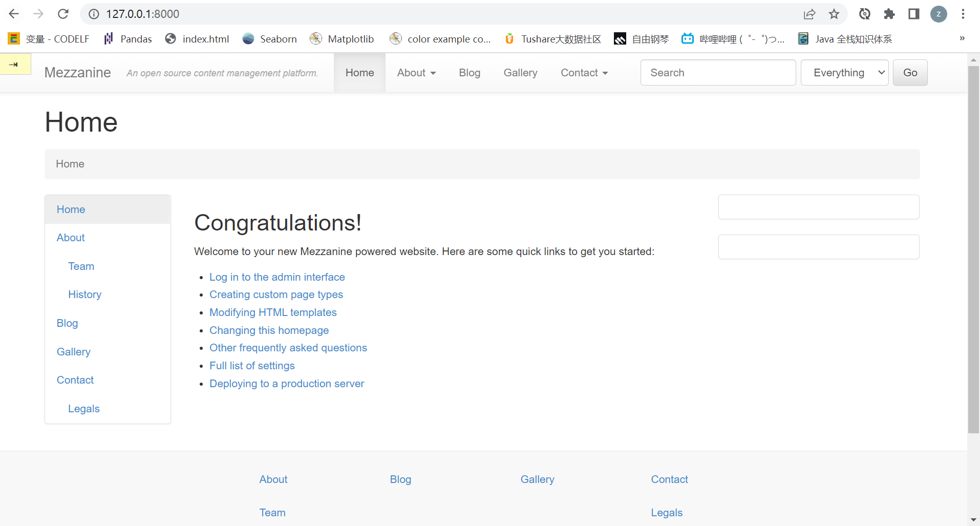Screen dimensions: 980x526
Task: Open the CODELF bookmark
Action: coord(49,39)
